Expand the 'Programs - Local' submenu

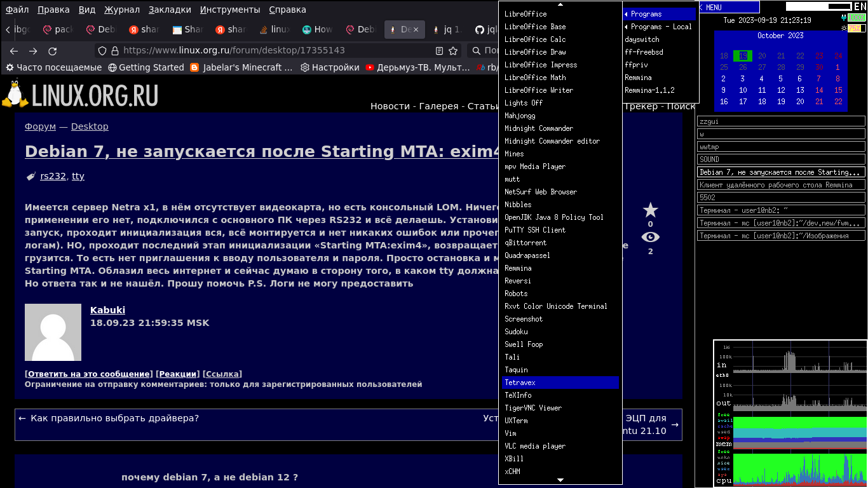660,27
